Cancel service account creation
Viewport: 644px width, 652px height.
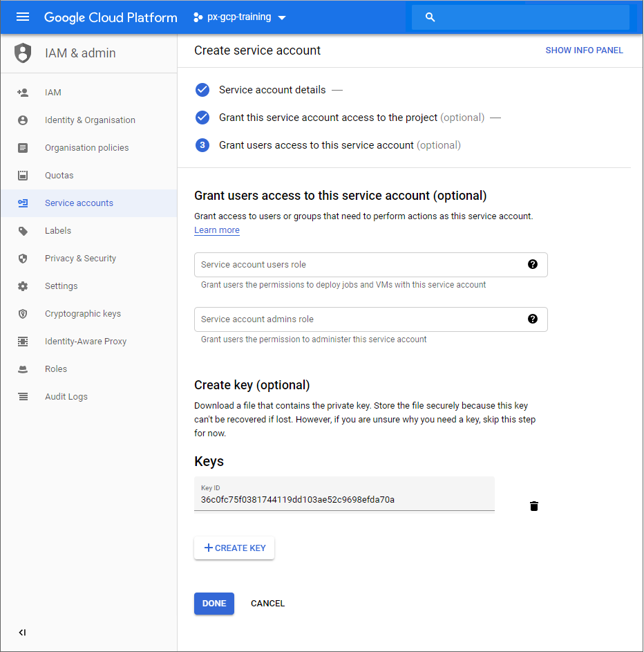pos(267,604)
